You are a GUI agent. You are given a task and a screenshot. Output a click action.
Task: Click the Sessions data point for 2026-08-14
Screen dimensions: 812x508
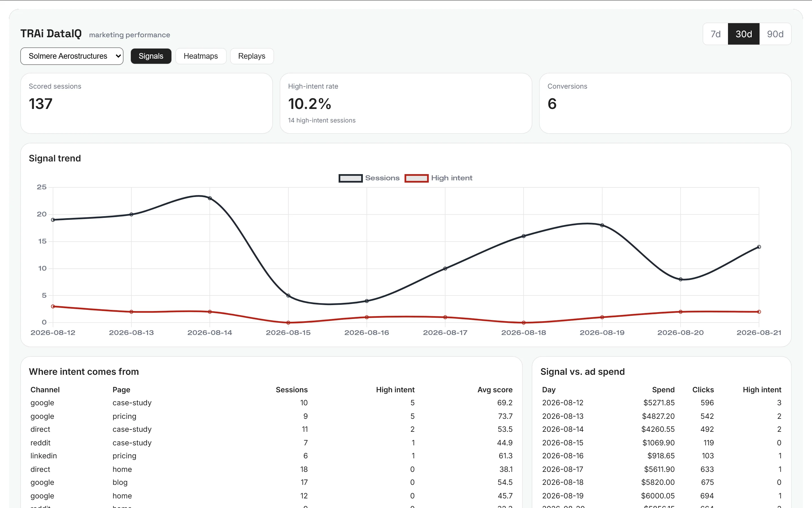[210, 198]
